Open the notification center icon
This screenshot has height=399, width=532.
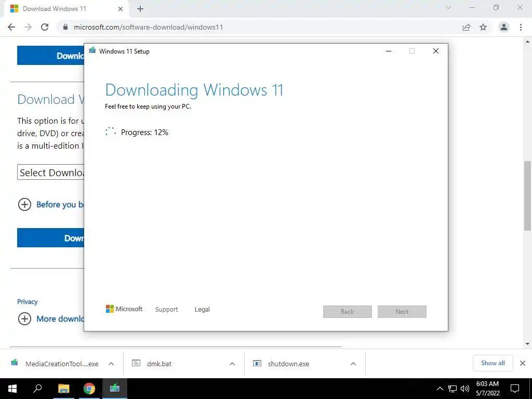click(515, 389)
